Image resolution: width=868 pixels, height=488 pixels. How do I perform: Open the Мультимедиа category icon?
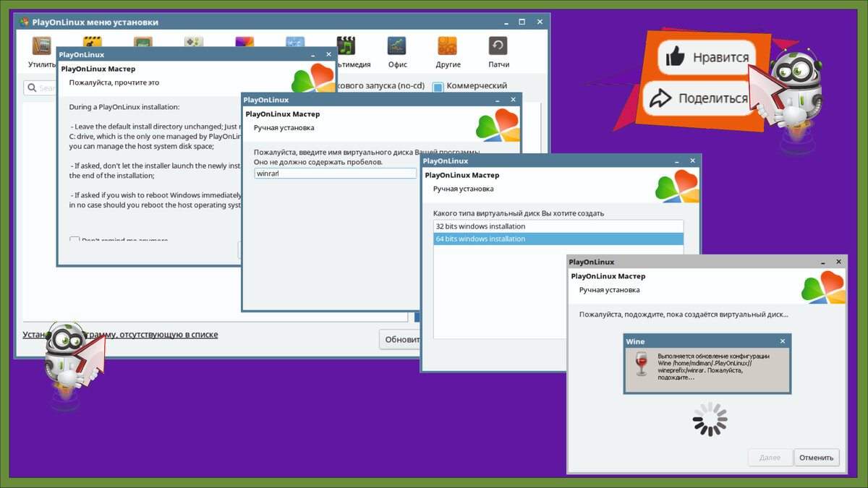pos(346,46)
